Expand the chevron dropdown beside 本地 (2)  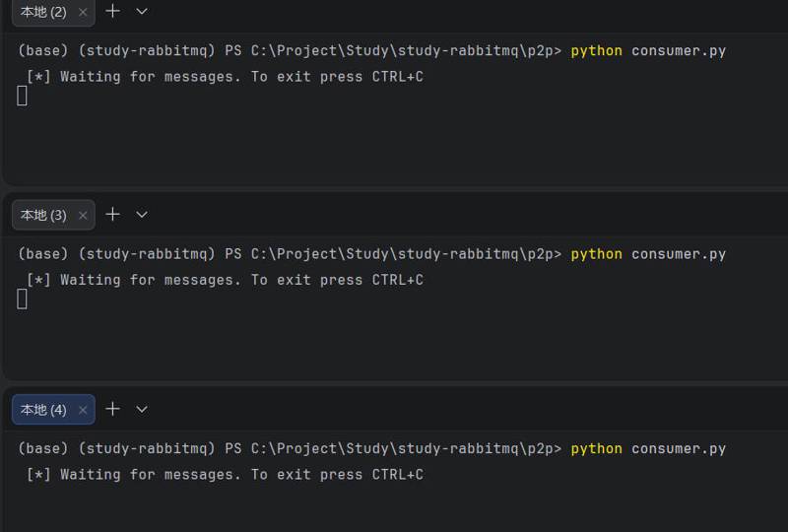tap(142, 11)
